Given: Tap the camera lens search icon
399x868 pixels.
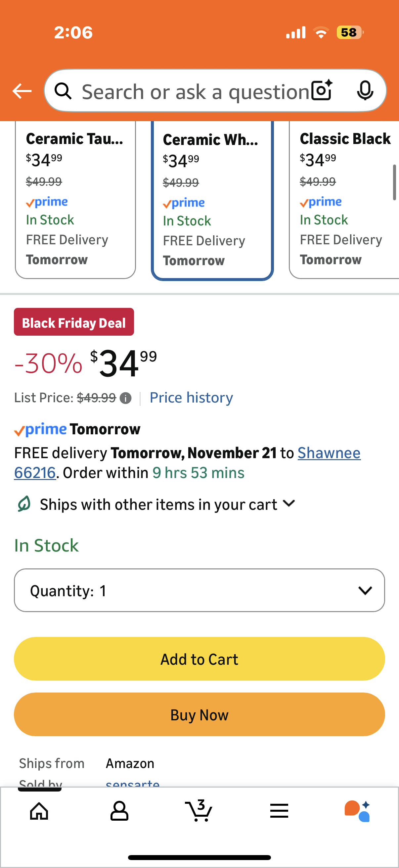Looking at the screenshot, I should [322, 90].
